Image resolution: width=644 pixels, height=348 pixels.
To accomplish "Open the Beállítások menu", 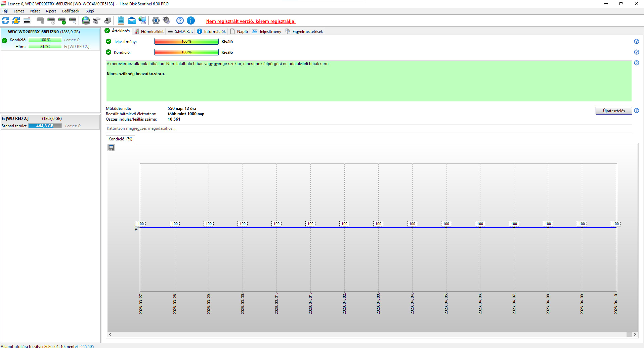I will pyautogui.click(x=71, y=11).
